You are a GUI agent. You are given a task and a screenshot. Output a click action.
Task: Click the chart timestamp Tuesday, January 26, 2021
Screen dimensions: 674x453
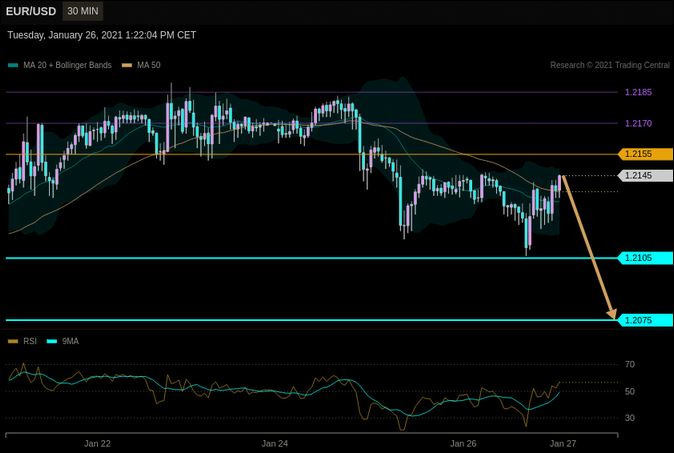pyautogui.click(x=102, y=35)
